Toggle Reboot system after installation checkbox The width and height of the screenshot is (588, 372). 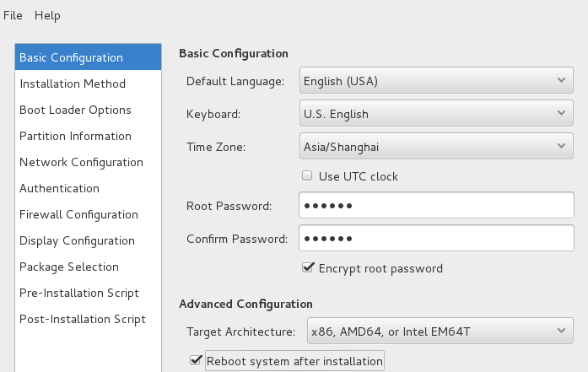tap(196, 360)
